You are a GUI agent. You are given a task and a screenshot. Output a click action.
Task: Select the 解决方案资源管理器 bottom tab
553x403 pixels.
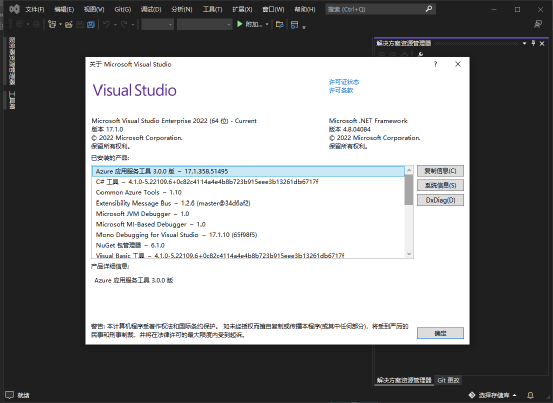coord(404,380)
